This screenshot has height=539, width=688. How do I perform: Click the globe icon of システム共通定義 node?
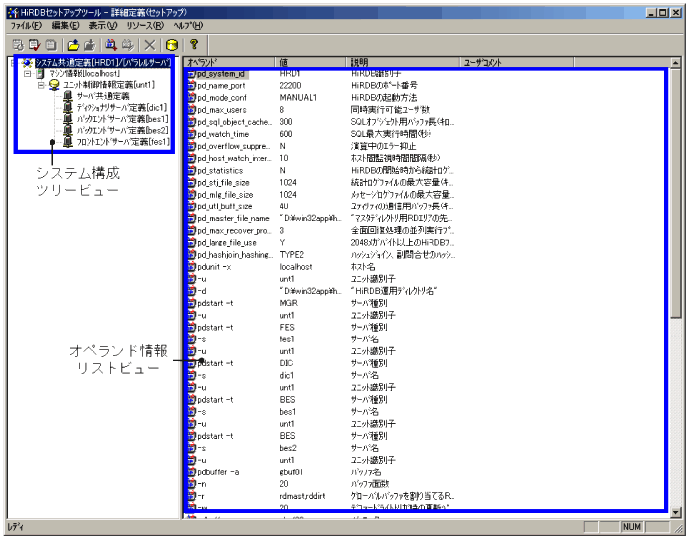27,63
